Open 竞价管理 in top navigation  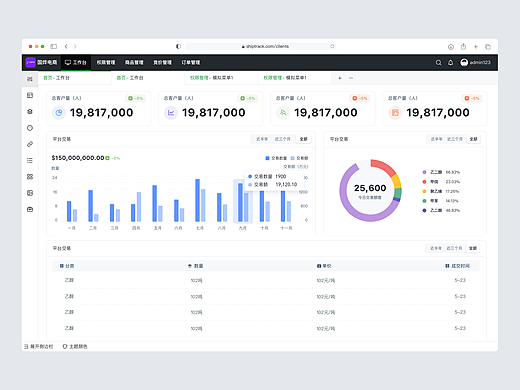coord(162,62)
